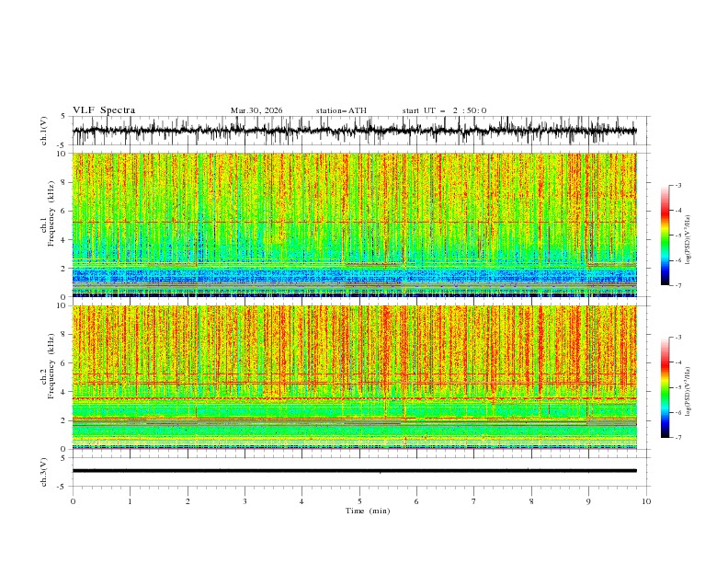Click the ch.1 colorbar "log(PSD)(V²/Hz)" label

click(688, 240)
